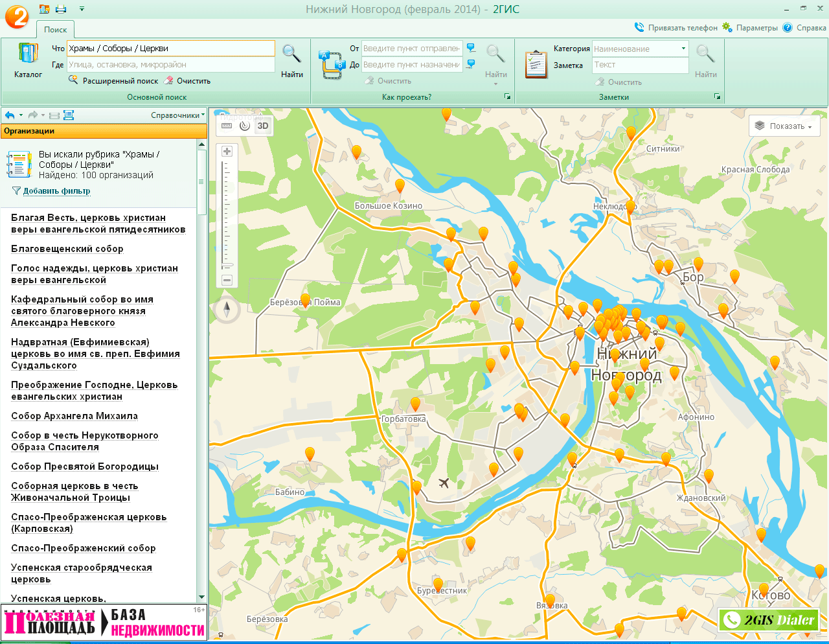Click the print icon in quick access toolbar
829x644 pixels.
pos(61,9)
